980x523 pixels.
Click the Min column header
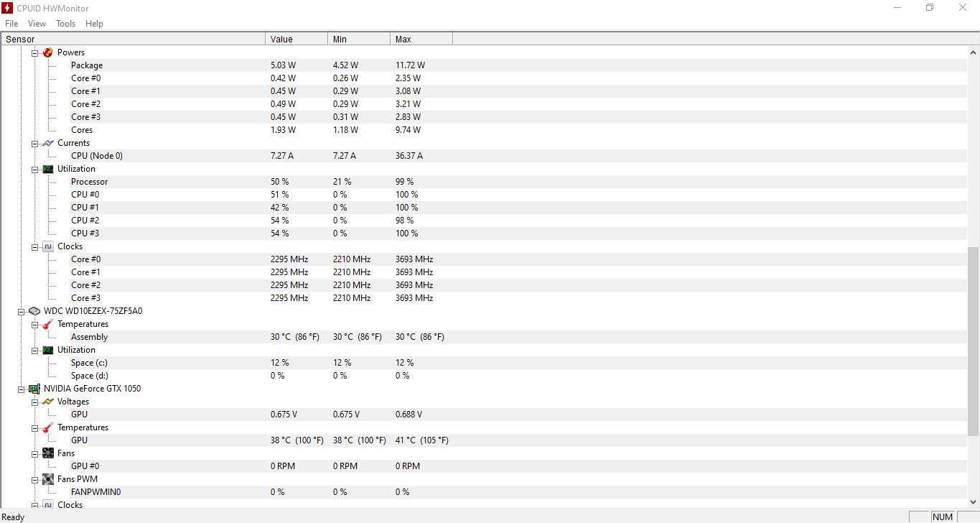(359, 39)
